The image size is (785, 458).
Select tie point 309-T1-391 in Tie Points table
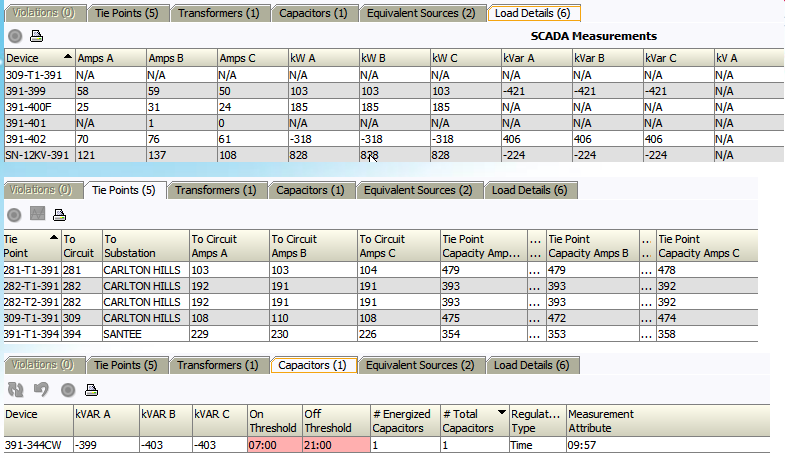coord(380,318)
